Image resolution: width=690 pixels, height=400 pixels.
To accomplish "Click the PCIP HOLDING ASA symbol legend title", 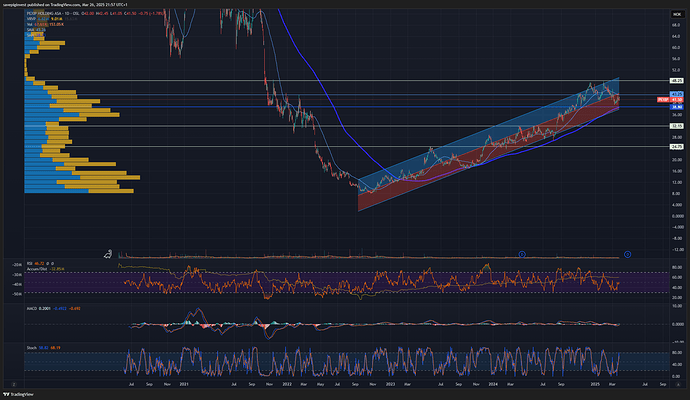I will [53, 14].
